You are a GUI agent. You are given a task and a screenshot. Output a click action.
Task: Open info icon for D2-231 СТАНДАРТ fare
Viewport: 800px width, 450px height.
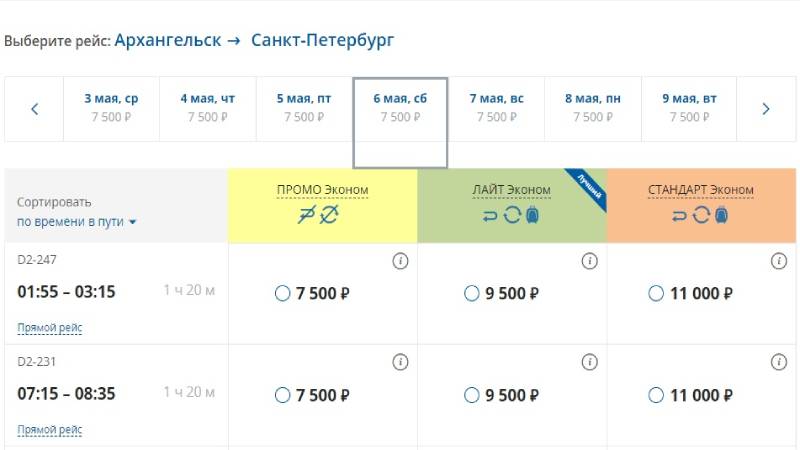pos(779,362)
